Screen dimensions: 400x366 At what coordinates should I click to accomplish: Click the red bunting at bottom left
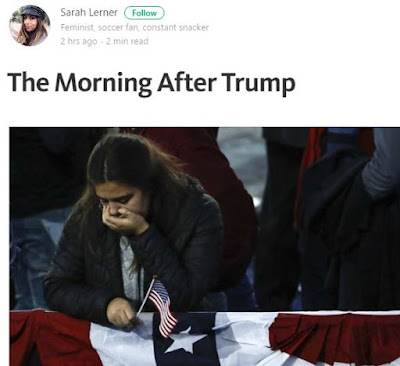coord(50,337)
